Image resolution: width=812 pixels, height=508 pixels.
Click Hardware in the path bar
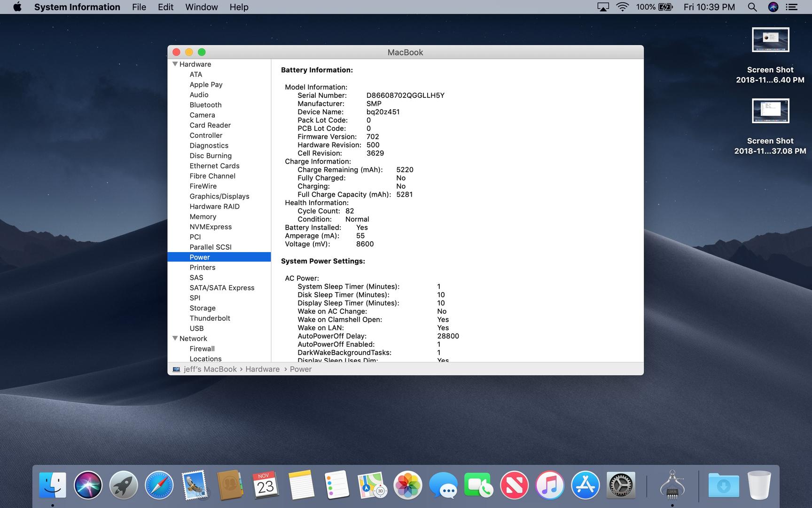coord(262,369)
